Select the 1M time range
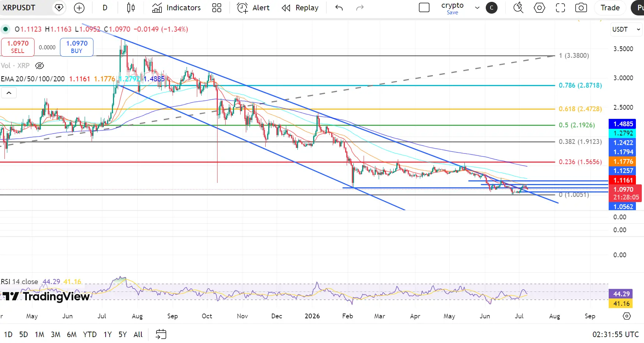 pyautogui.click(x=39, y=335)
